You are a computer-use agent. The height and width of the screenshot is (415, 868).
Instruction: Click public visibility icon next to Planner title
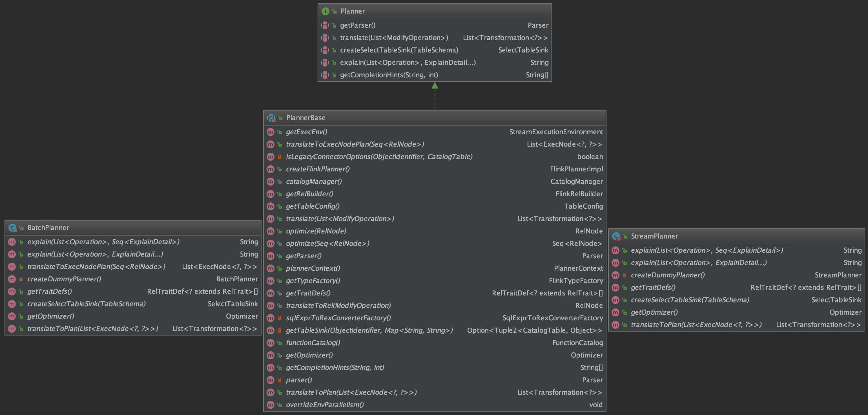pos(335,11)
